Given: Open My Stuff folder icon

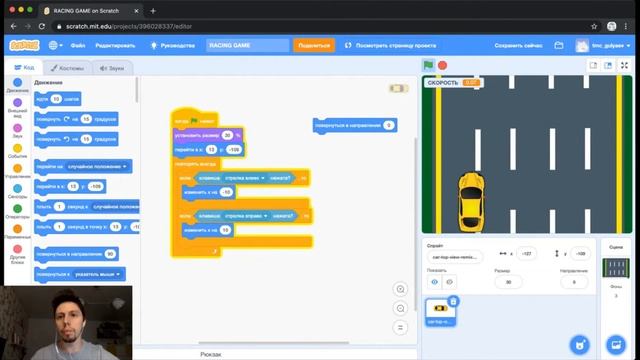Looking at the screenshot, I should 559,45.
